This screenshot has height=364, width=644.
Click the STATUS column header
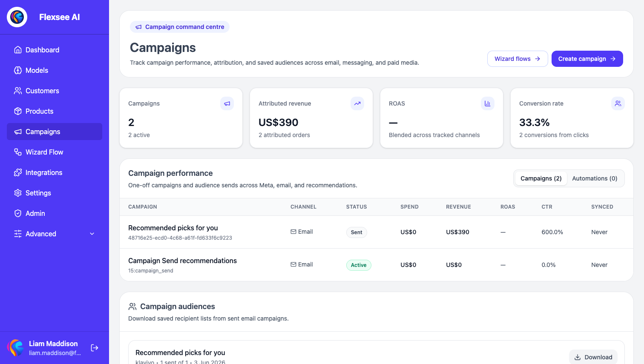[x=356, y=207]
